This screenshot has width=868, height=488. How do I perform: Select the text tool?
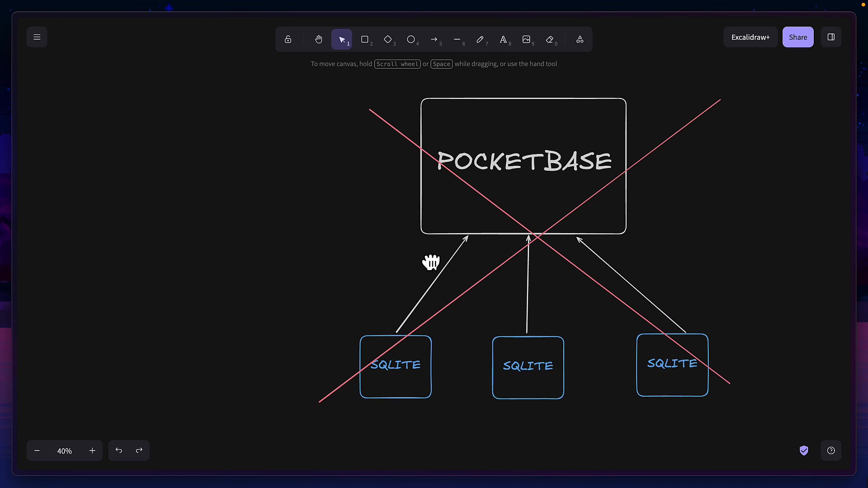(504, 39)
